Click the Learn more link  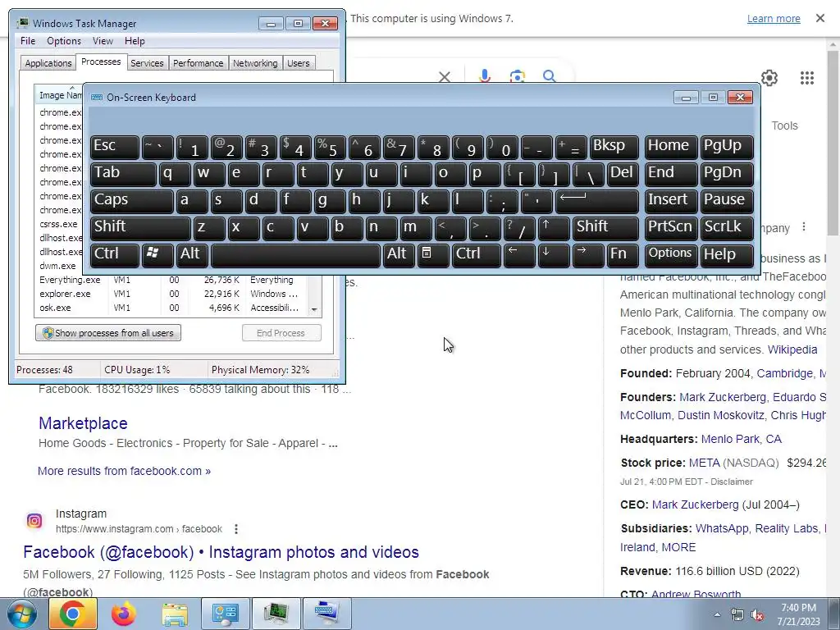[774, 19]
